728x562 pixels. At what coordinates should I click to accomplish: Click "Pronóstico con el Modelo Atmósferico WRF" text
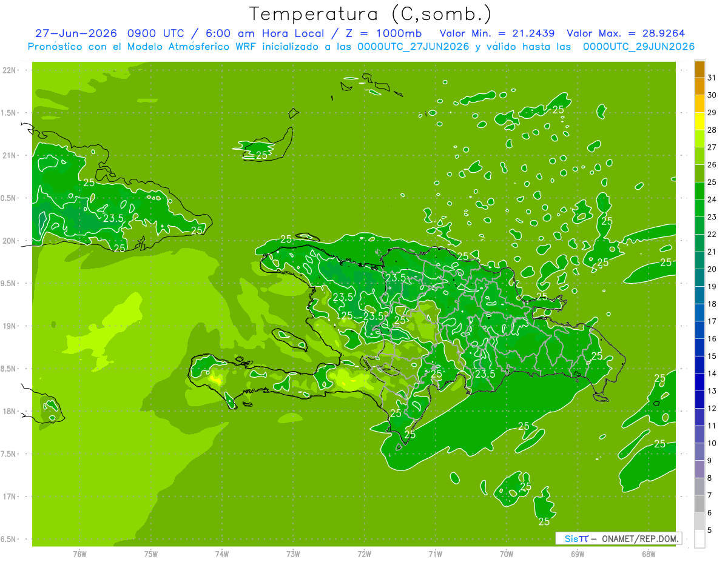click(x=143, y=47)
